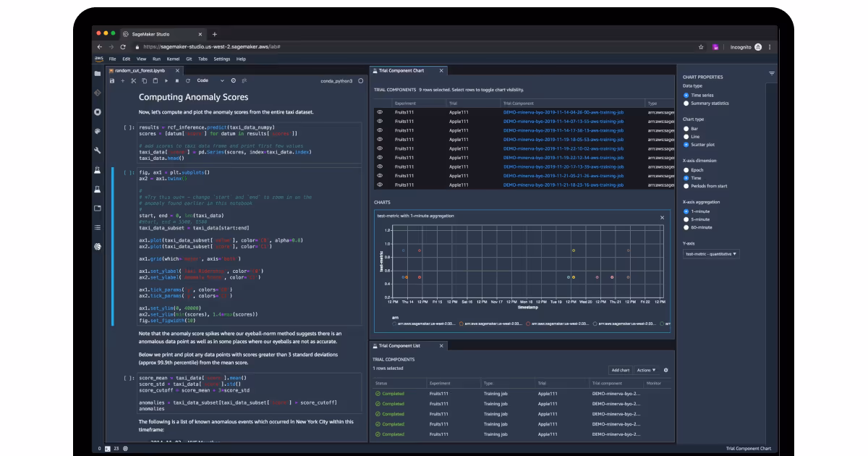Viewport: 868px width, 456px height.
Task: Open the palette sidebar icon
Action: coord(97,131)
